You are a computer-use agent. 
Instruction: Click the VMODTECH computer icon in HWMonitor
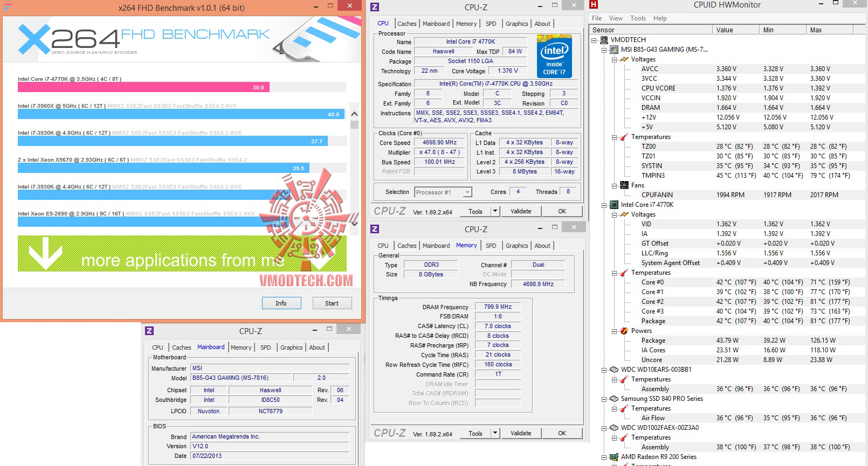(604, 40)
